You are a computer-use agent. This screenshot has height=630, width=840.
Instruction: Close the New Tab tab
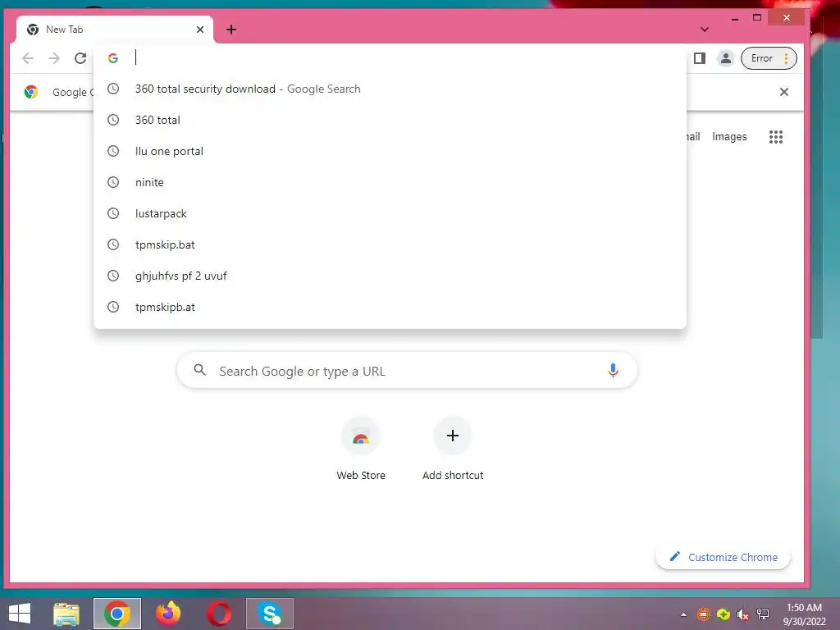coord(200,30)
